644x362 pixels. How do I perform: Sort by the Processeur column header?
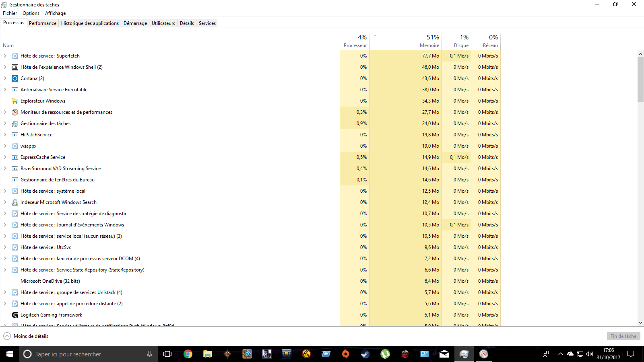point(355,41)
